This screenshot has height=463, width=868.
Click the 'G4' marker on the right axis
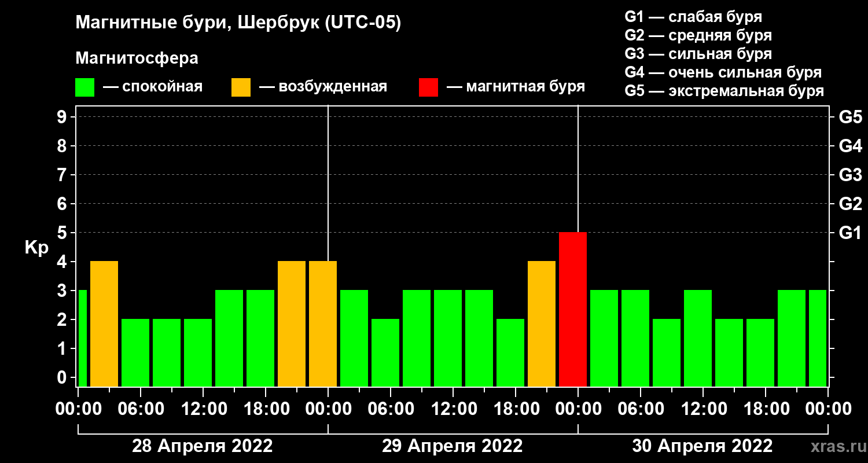point(850,146)
